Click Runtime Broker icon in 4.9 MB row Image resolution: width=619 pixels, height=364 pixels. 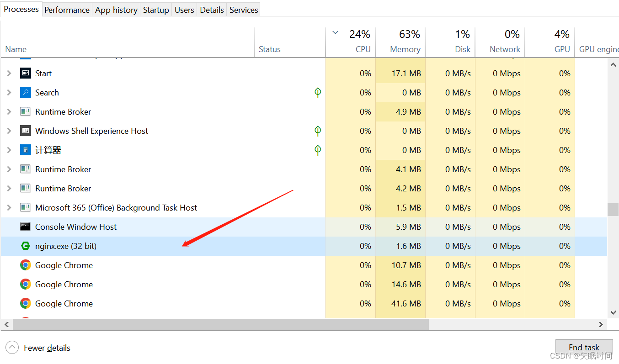click(x=26, y=111)
